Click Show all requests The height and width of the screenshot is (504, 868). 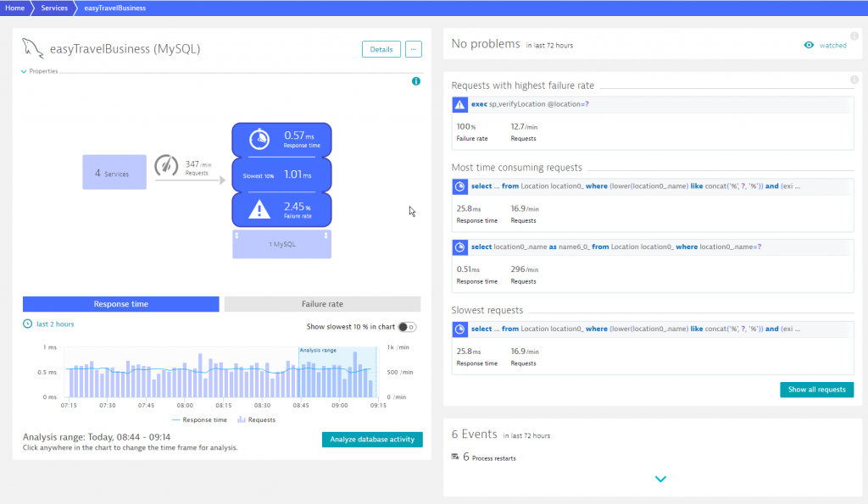click(x=816, y=390)
